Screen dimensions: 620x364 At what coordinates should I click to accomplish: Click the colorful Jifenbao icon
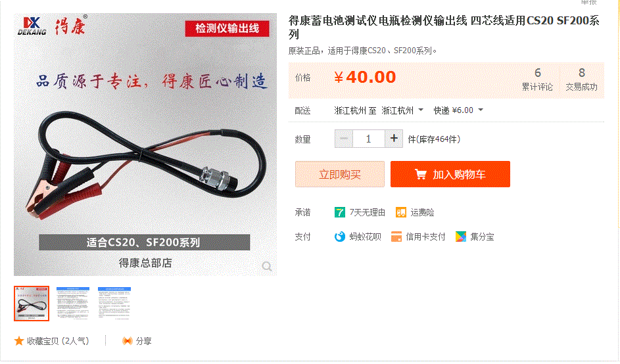pos(461,237)
